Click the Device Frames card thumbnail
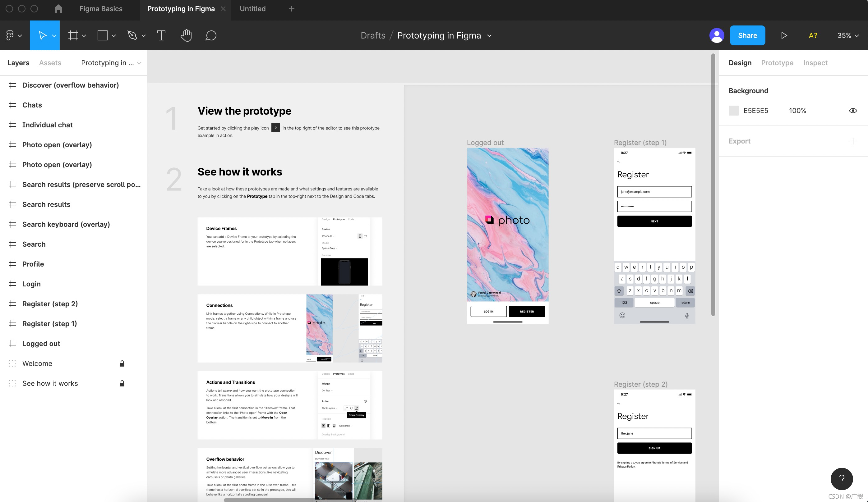The image size is (868, 502). click(x=344, y=252)
